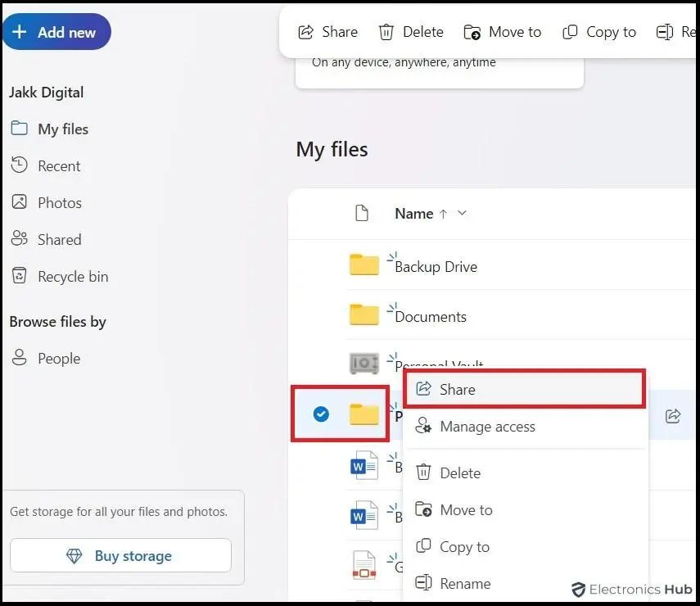Open the Recent files view

[59, 166]
